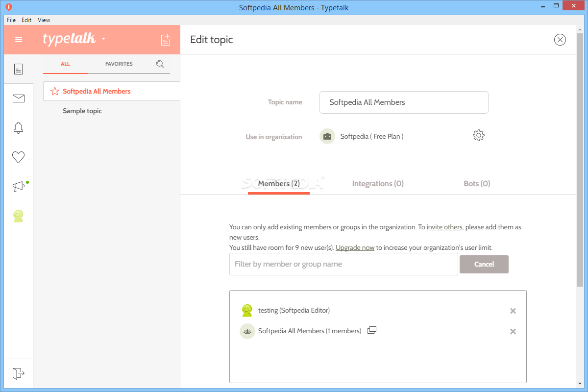Click Softpedia All Members (1 members) text
This screenshot has height=392, width=588.
[310, 331]
